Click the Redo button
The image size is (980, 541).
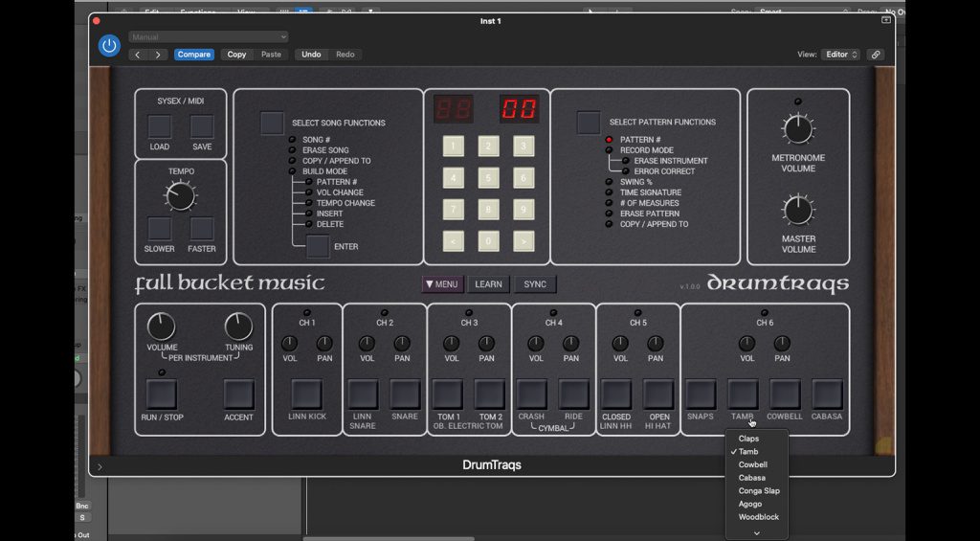pyautogui.click(x=345, y=55)
